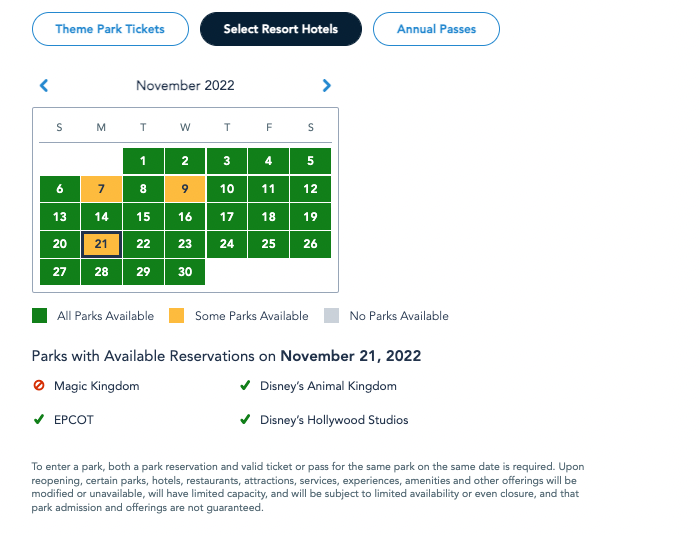Select November 7 on the calendar
This screenshot has height=536, width=700.
(101, 188)
